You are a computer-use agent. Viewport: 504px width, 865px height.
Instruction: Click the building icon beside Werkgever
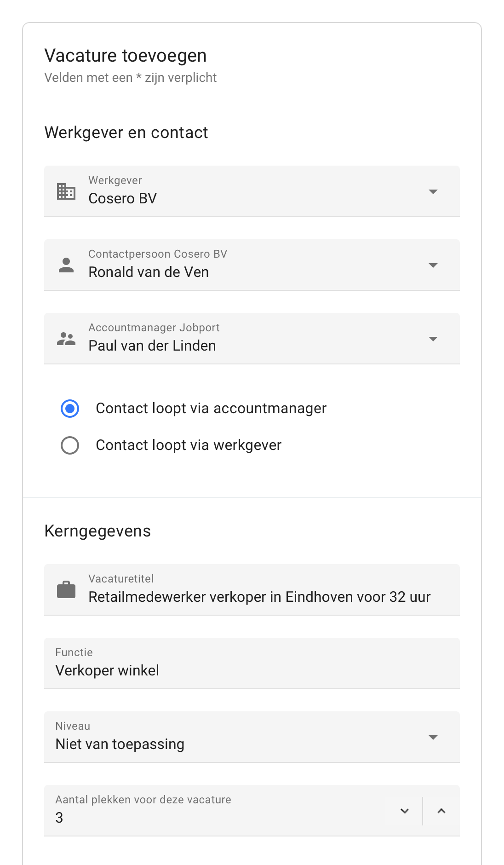pos(66,191)
